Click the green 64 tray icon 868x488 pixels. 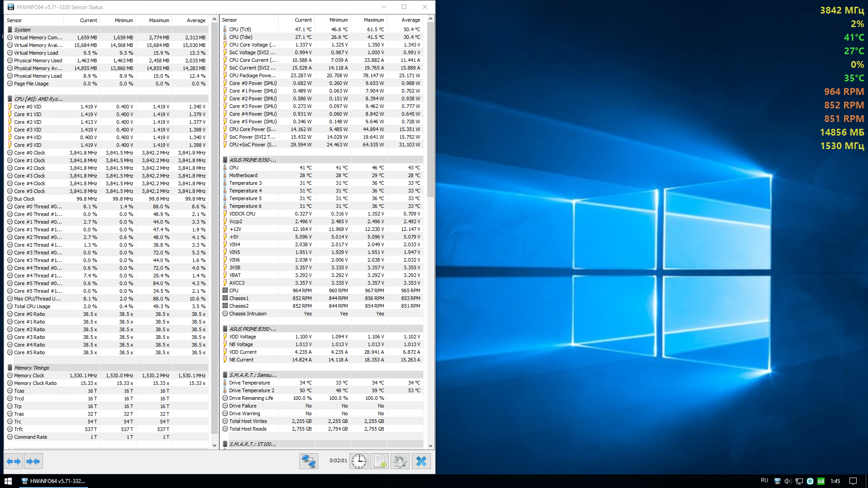tap(821, 481)
